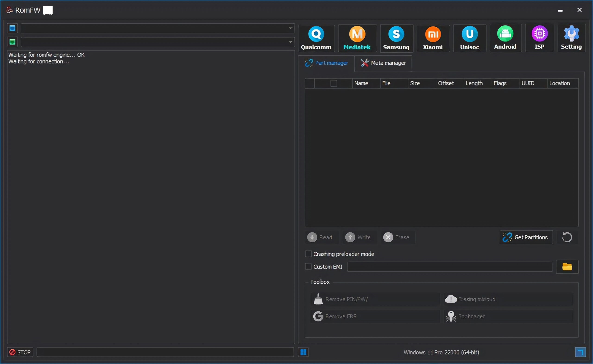
Task: Click the green device port icon
Action: coord(12,42)
